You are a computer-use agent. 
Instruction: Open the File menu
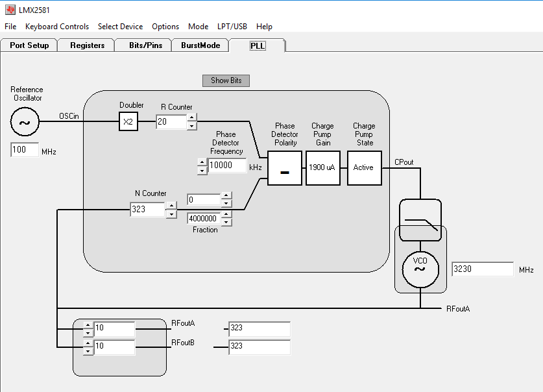(10, 27)
